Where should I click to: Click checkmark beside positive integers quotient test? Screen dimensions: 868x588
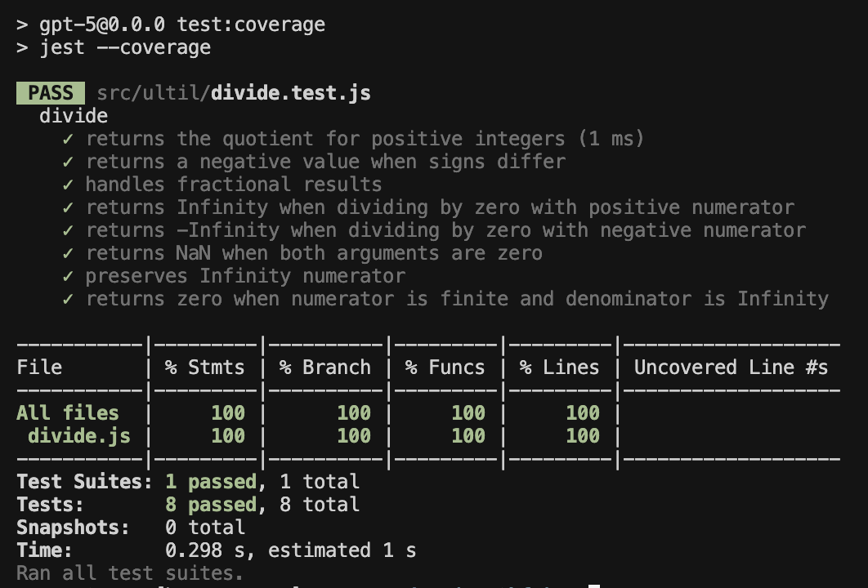click(68, 139)
